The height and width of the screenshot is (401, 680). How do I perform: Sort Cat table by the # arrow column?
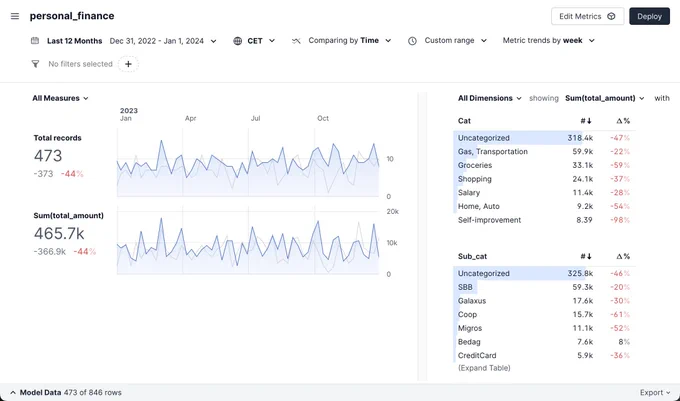(x=586, y=121)
